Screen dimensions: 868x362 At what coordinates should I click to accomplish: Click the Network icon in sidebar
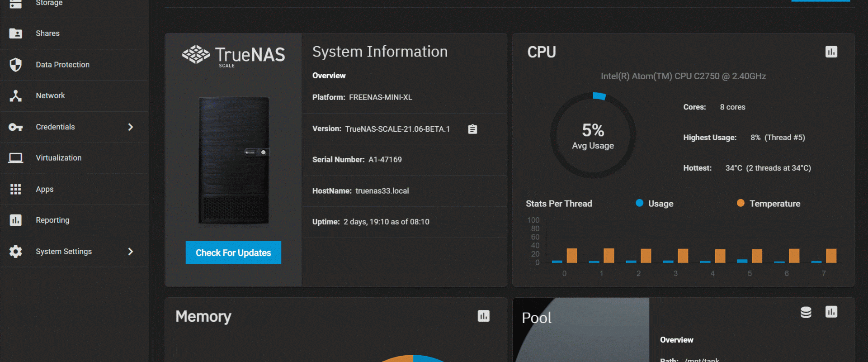click(x=16, y=96)
